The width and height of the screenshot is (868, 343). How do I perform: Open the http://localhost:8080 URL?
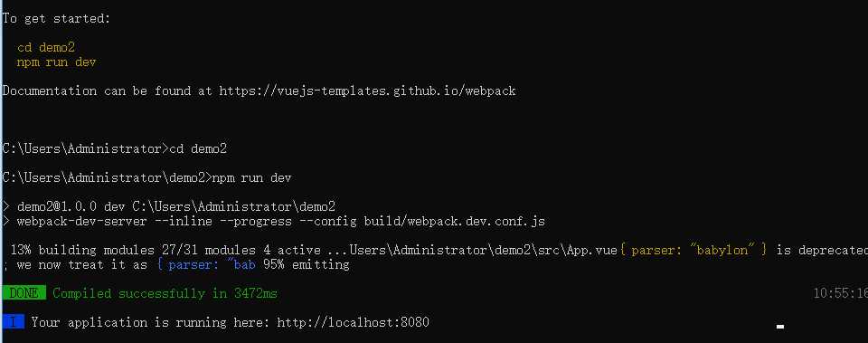click(x=354, y=322)
